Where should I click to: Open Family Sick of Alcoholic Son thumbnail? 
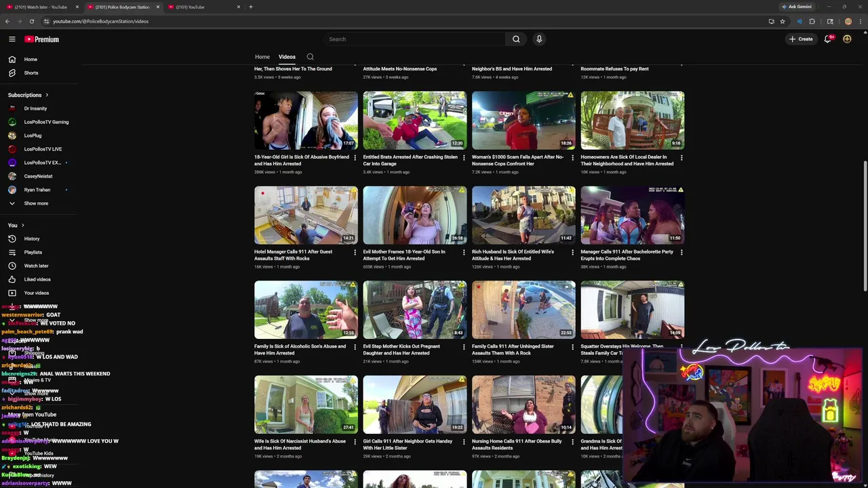click(306, 310)
